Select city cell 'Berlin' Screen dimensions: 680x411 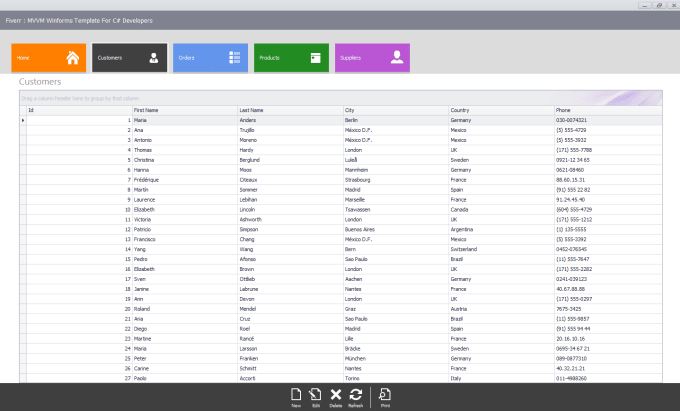396,120
